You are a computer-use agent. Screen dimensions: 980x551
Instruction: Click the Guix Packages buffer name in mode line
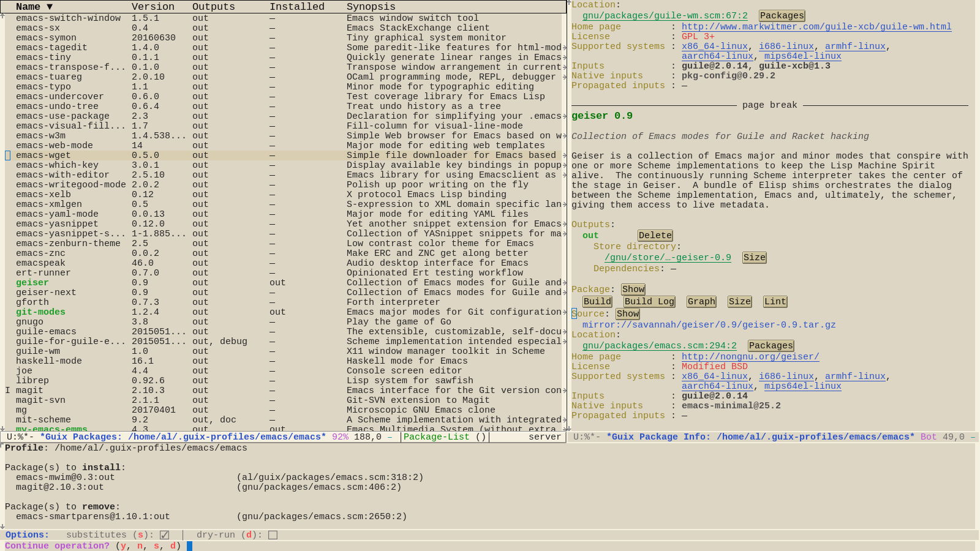click(183, 437)
